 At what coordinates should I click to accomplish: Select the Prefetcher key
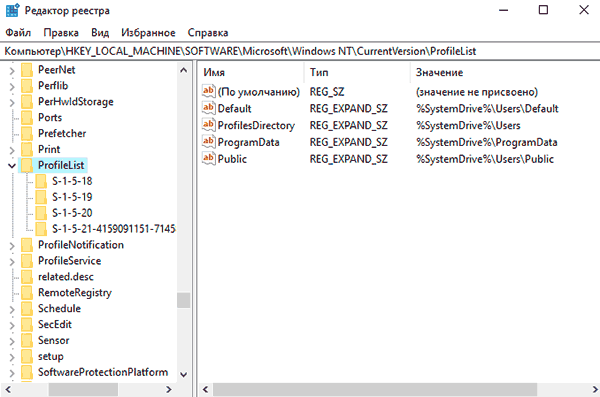62,134
